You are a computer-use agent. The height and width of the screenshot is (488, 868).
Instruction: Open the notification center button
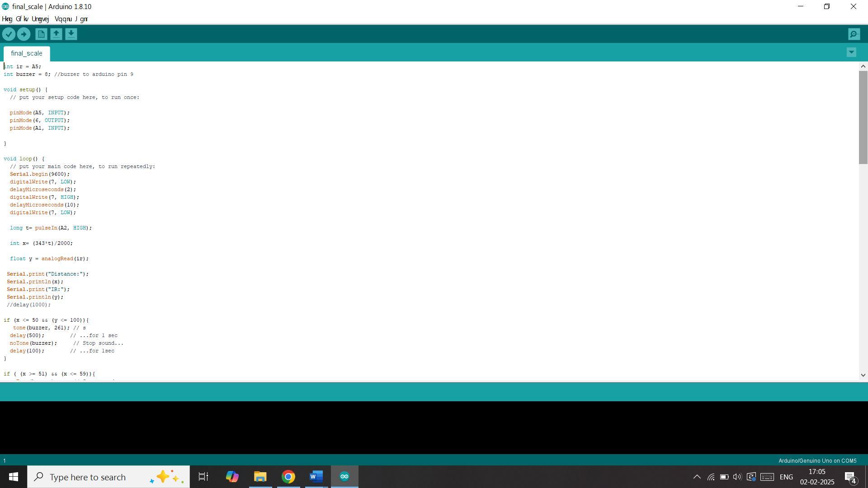(x=850, y=477)
